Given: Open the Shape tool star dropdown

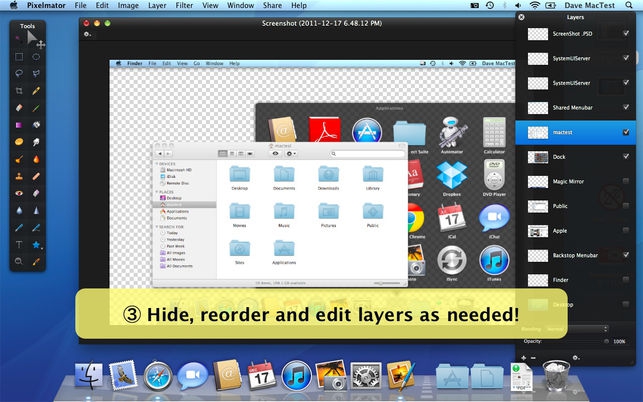Looking at the screenshot, I should [36, 245].
